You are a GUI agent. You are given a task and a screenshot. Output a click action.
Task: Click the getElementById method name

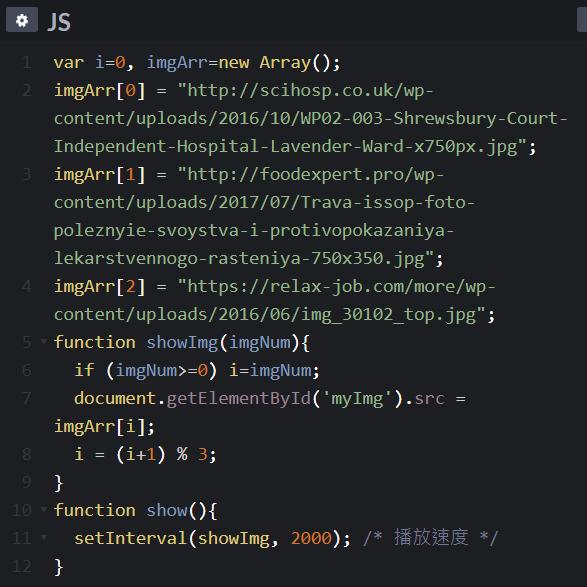coord(238,399)
